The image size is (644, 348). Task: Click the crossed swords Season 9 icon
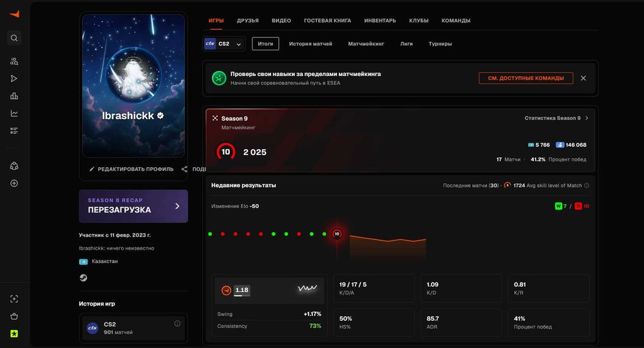click(x=215, y=118)
